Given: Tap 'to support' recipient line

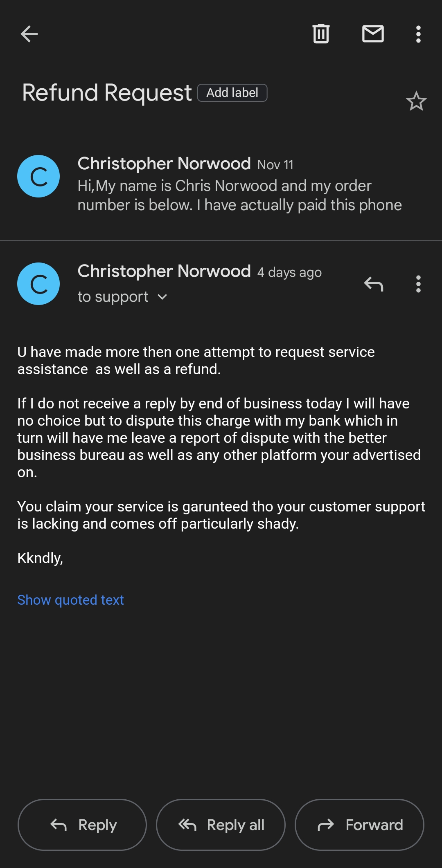Looking at the screenshot, I should coord(113,297).
